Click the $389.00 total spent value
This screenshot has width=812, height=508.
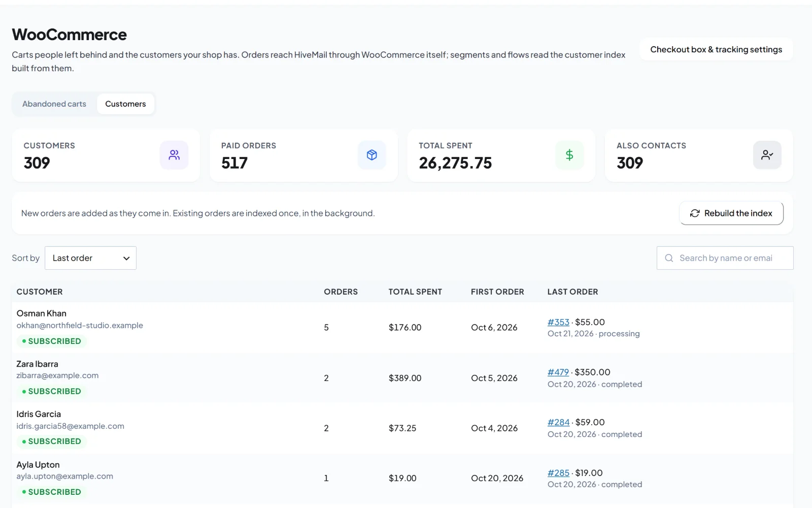[x=405, y=378]
